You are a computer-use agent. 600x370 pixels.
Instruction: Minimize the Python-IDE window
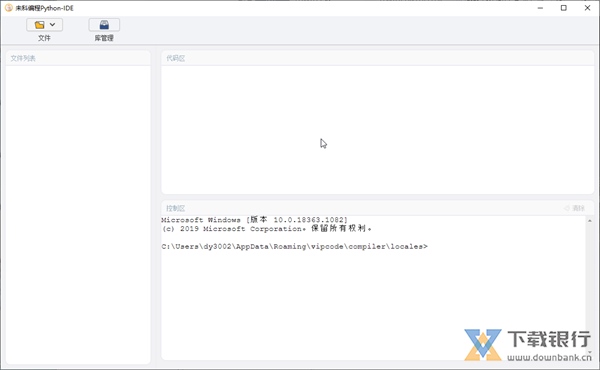(540, 8)
